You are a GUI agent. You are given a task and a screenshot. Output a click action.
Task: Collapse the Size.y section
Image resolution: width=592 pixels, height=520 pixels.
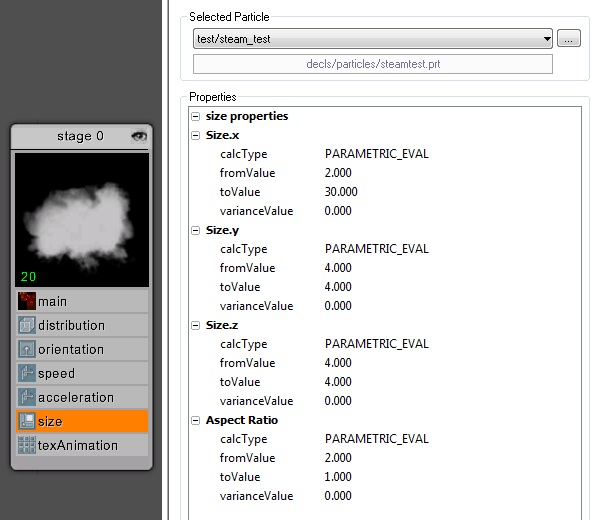195,230
